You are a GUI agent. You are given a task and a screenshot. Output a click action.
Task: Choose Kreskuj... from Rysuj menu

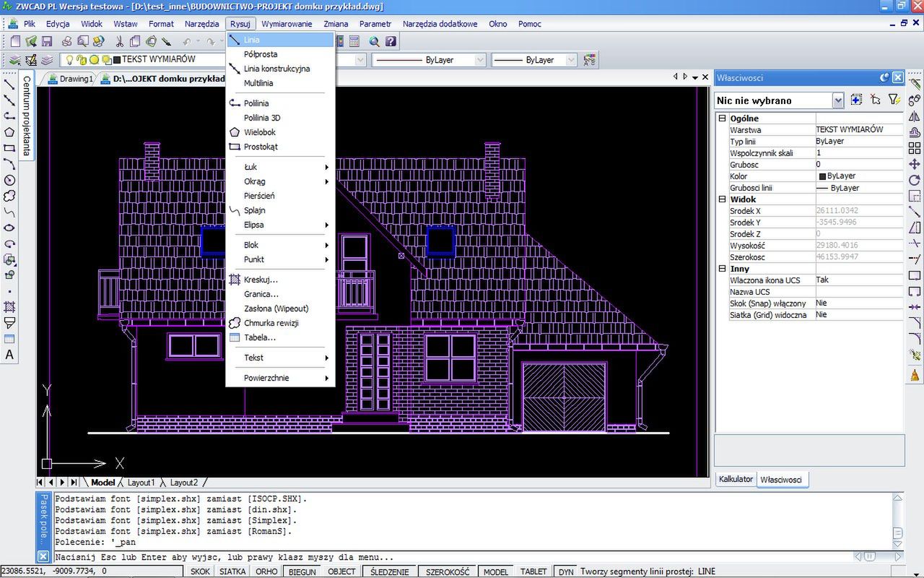[280, 280]
